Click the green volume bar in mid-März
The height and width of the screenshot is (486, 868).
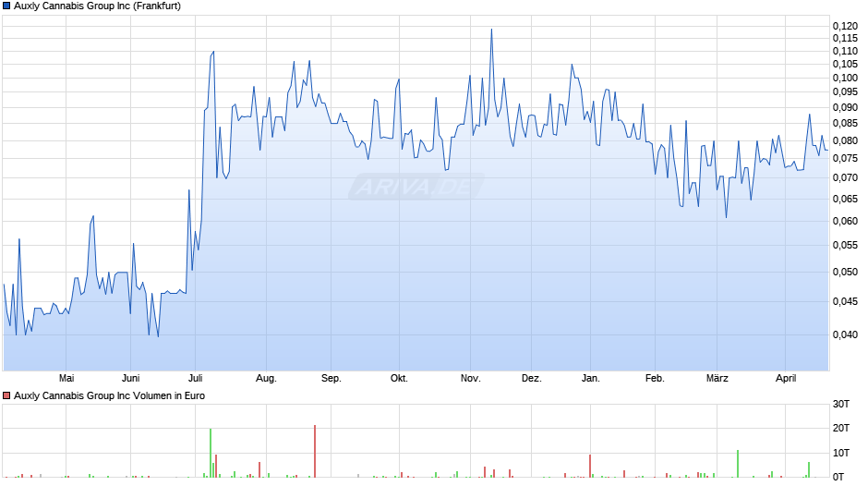point(738,464)
